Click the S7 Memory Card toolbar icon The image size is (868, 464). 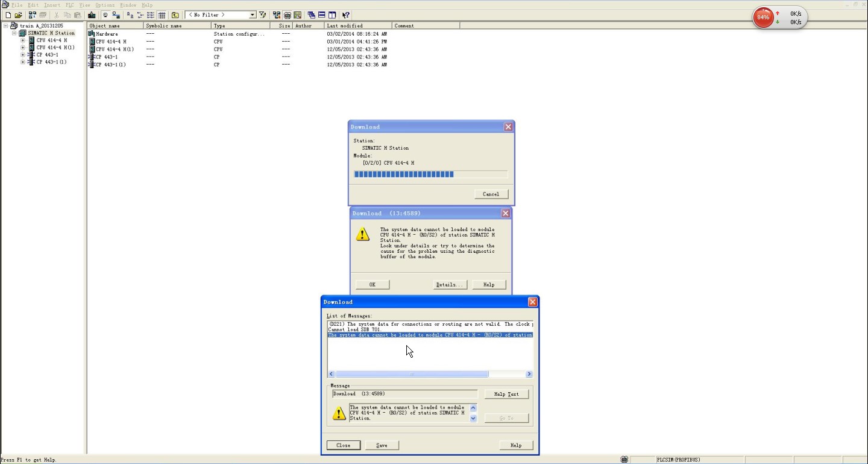[43, 15]
